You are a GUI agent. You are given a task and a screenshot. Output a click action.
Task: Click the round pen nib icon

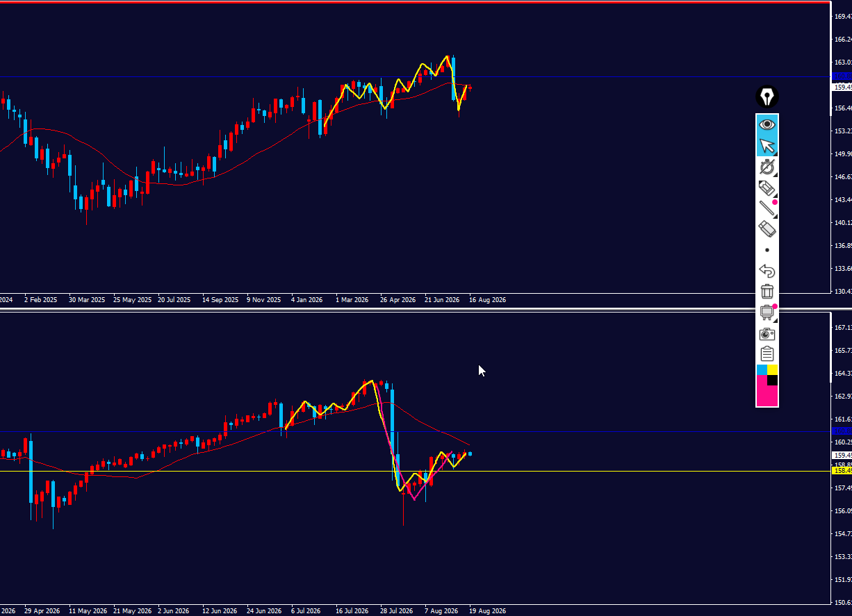click(767, 97)
